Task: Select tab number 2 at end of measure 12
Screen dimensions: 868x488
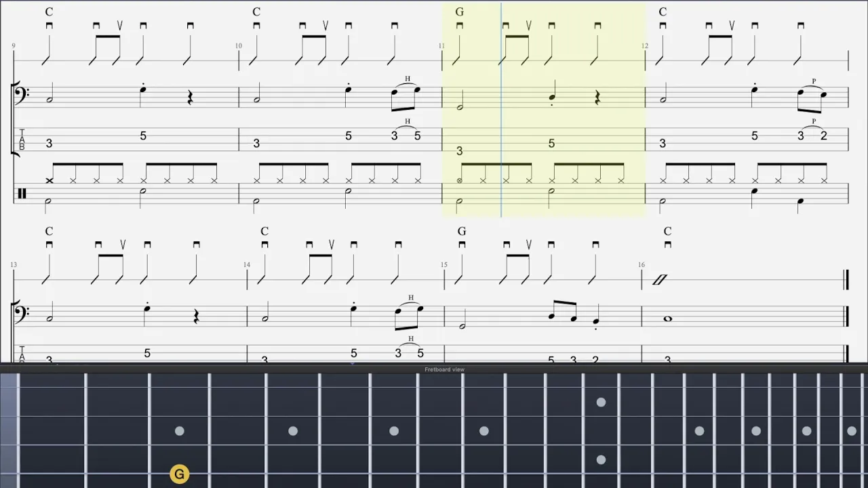Action: [823, 136]
